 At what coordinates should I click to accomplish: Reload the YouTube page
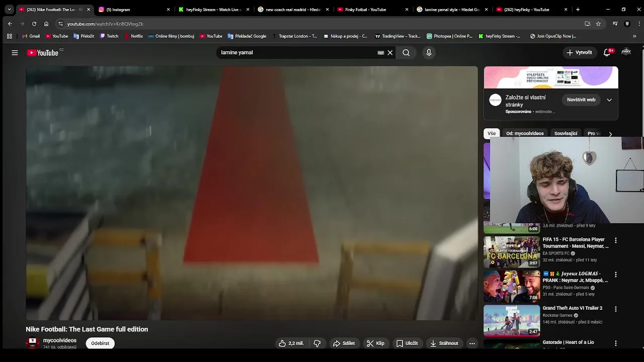34,24
